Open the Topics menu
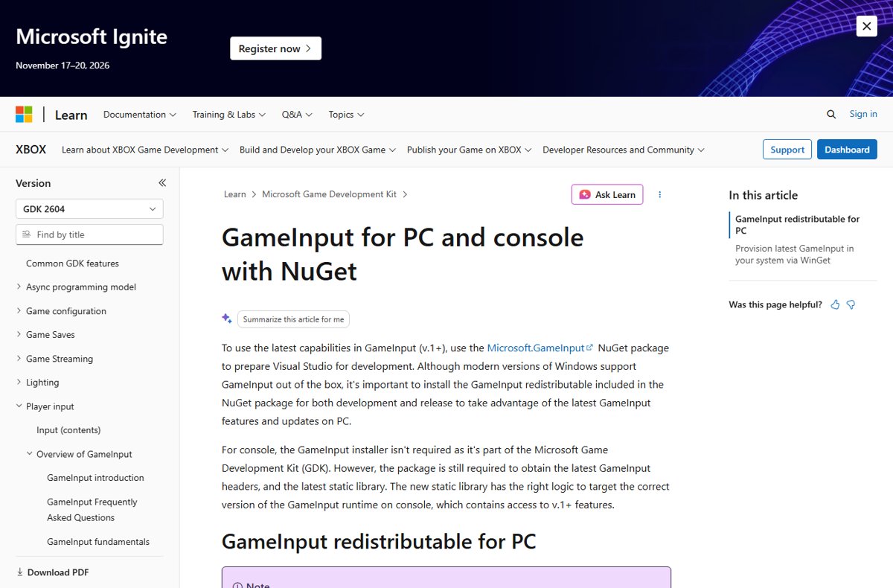 tap(346, 115)
